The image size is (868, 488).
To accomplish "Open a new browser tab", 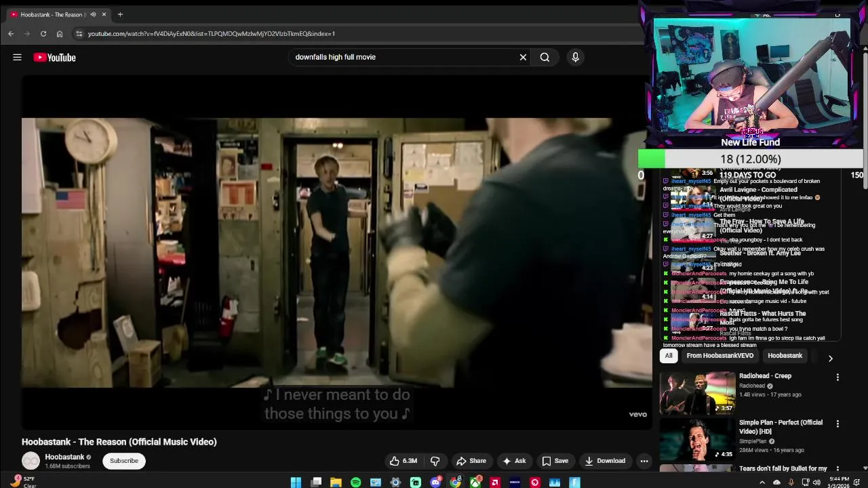I will point(120,14).
